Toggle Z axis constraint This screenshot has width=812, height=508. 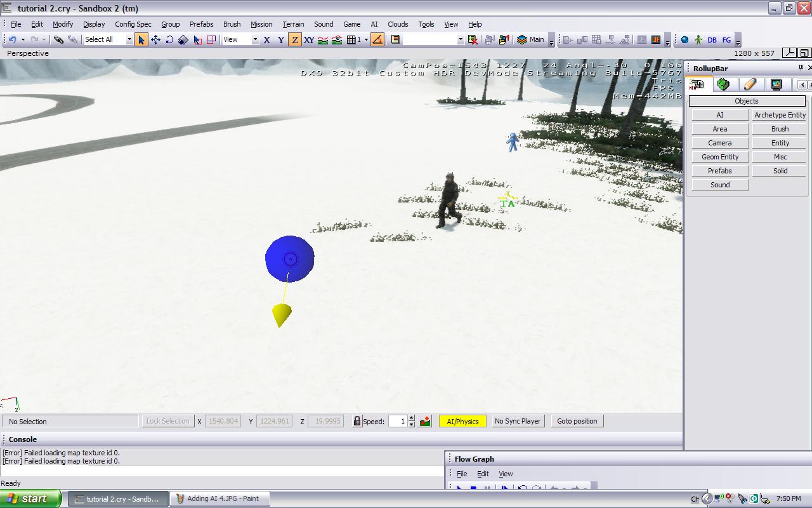[295, 39]
